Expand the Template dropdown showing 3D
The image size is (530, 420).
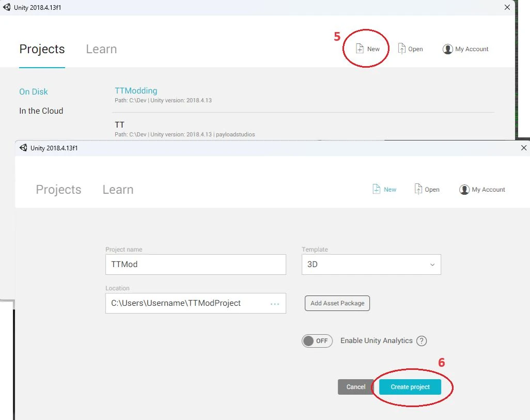tap(371, 265)
